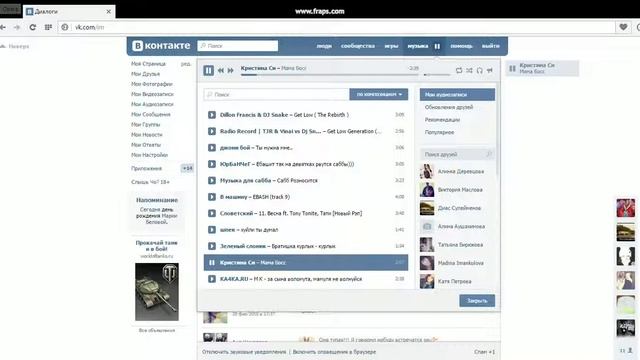Image resolution: width=640 pixels, height=360 pixels.
Task: Open 'Рекомендации' tab
Action: [x=442, y=120]
